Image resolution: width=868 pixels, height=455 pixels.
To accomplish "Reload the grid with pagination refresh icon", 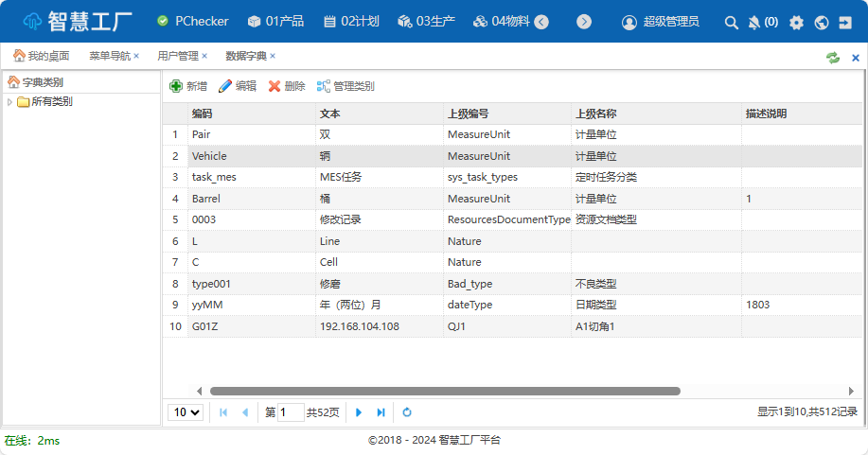I will [x=407, y=412].
